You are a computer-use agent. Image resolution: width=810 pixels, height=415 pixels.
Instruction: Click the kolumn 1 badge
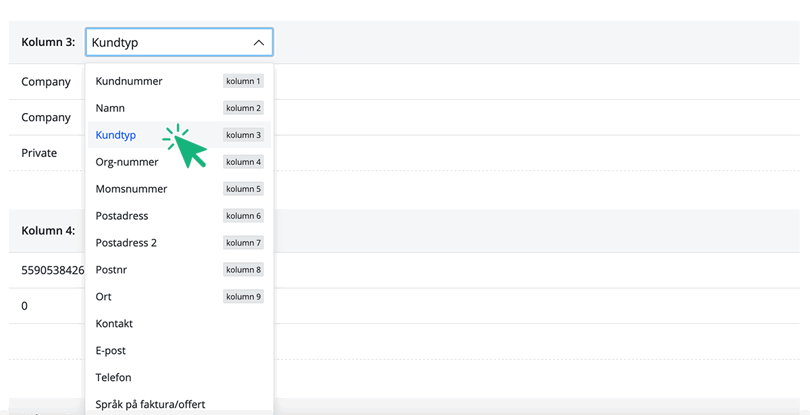pyautogui.click(x=243, y=81)
